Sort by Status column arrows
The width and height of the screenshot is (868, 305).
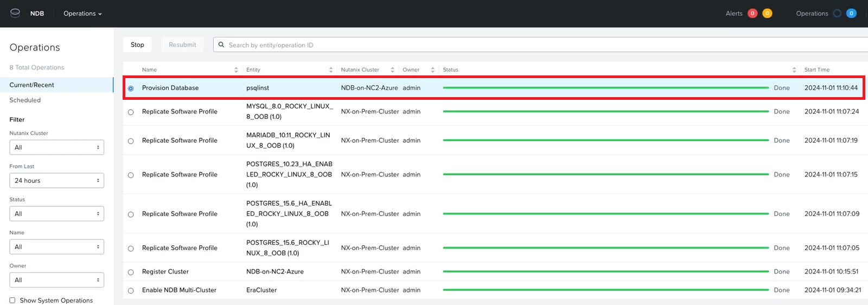(794, 69)
